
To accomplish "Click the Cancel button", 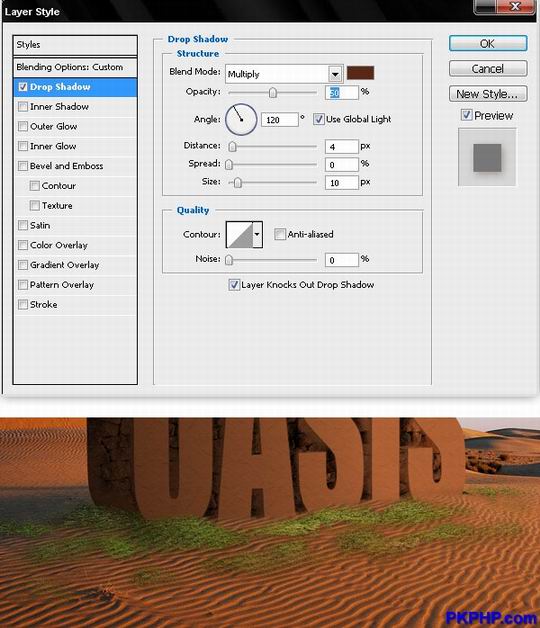I will tap(488, 68).
